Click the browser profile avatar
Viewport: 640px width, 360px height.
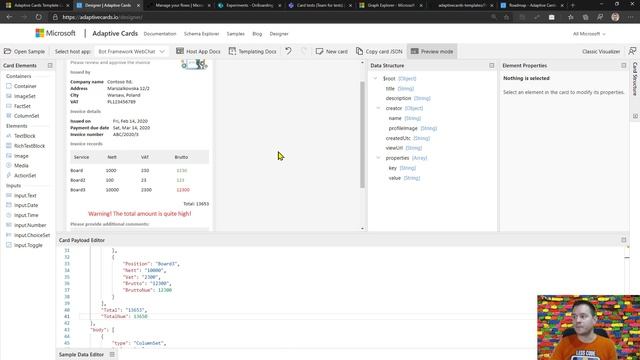point(615,17)
